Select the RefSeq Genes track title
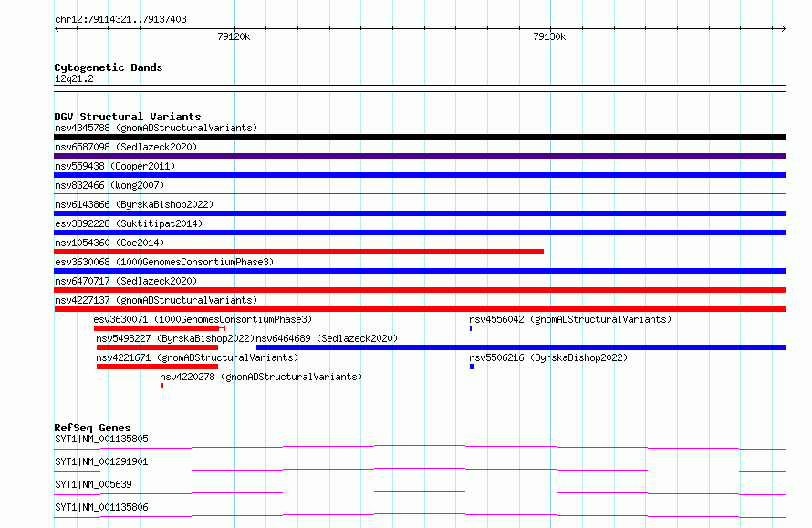 pyautogui.click(x=92, y=428)
